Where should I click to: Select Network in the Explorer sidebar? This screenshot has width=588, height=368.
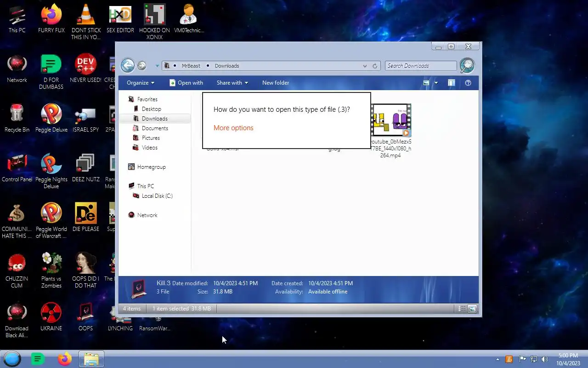click(x=147, y=215)
